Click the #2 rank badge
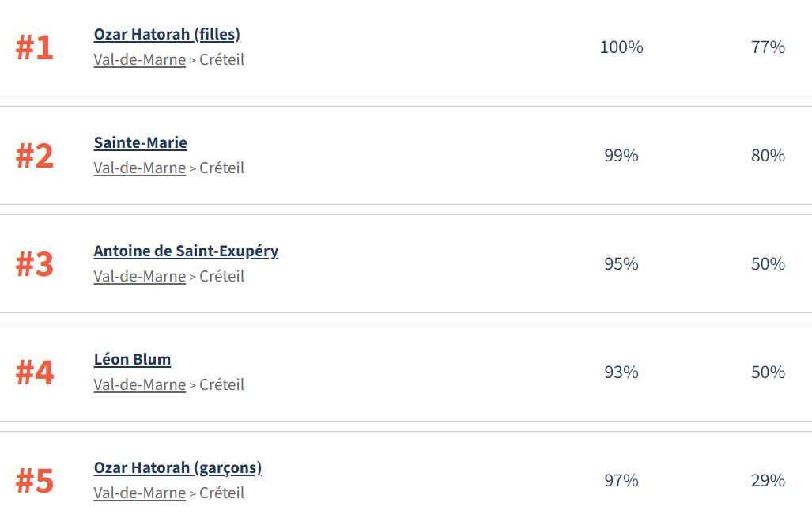This screenshot has height=518, width=812. [x=35, y=157]
